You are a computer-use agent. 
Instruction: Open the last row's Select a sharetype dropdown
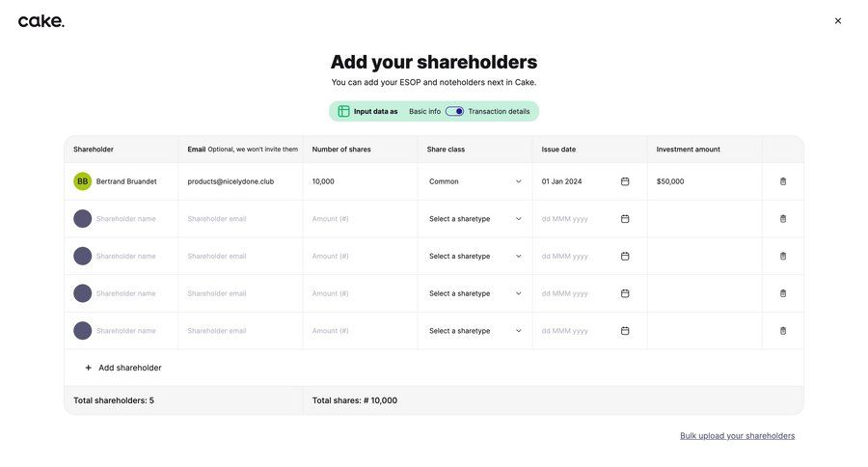click(475, 331)
